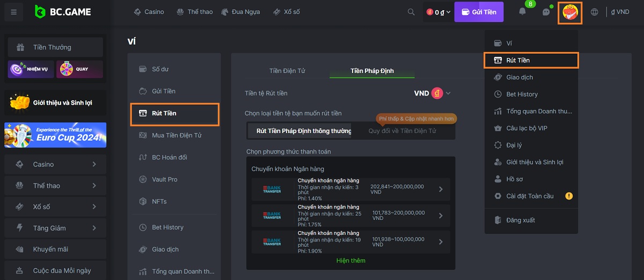Viewport: 644px width, 280px height.
Task: Select Mua Tiền Điện Tử wallet item
Action: pyautogui.click(x=174, y=135)
